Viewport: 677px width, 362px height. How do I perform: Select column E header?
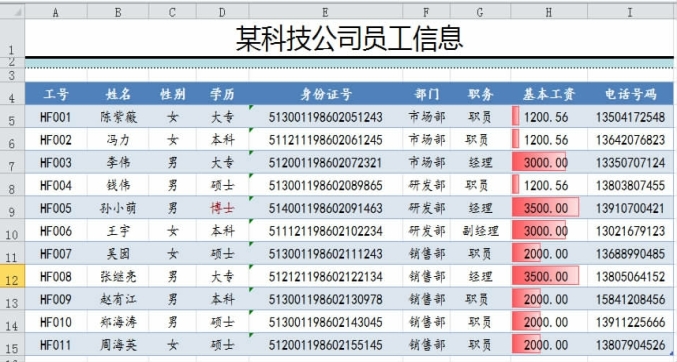(x=326, y=13)
